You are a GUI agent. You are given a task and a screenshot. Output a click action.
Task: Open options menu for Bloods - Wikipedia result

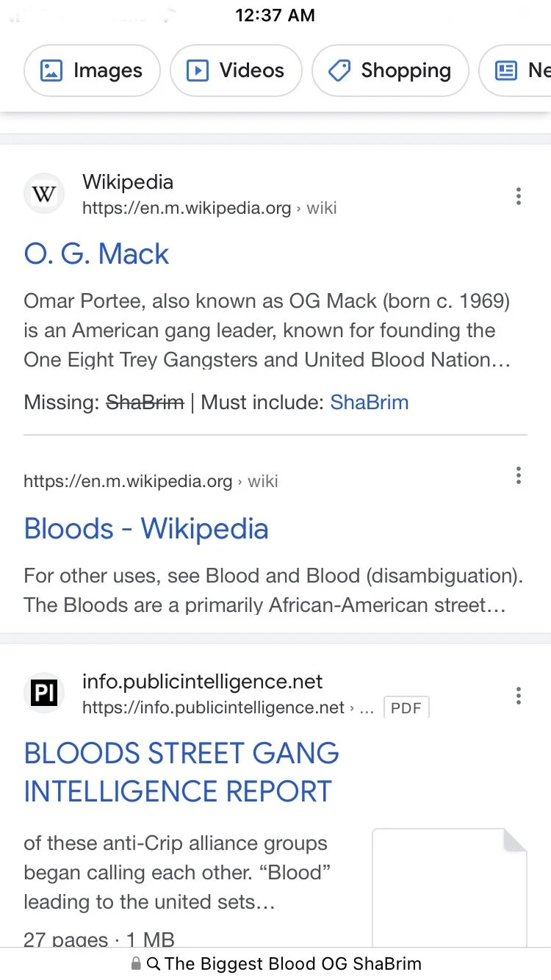pos(519,475)
